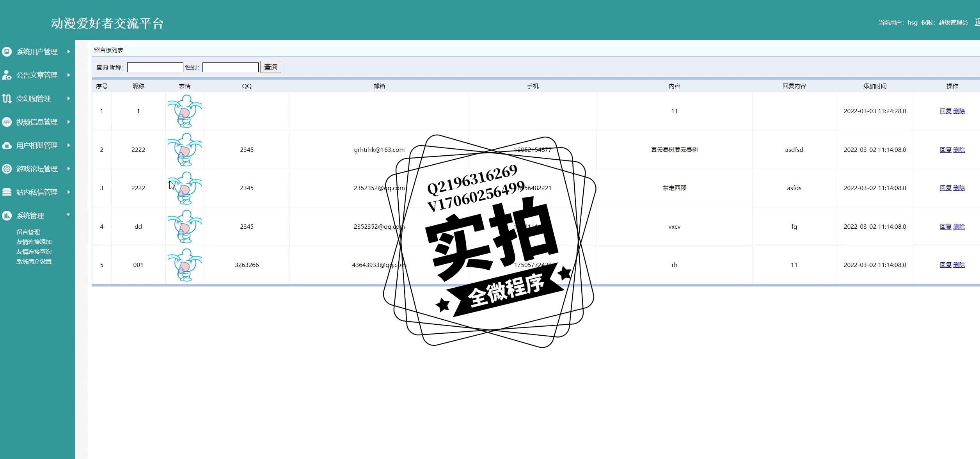
Task: Click the content cell vxcv
Action: point(674,227)
